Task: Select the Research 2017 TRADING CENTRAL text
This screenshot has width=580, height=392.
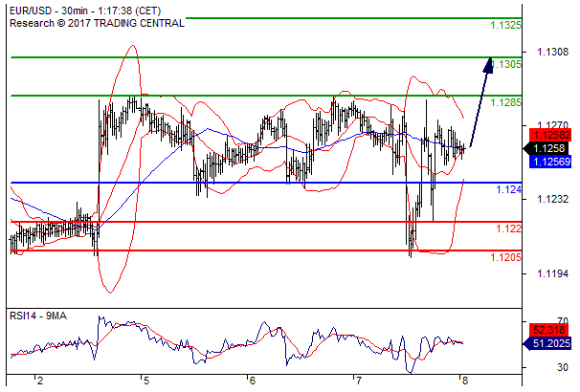Action: [x=97, y=23]
